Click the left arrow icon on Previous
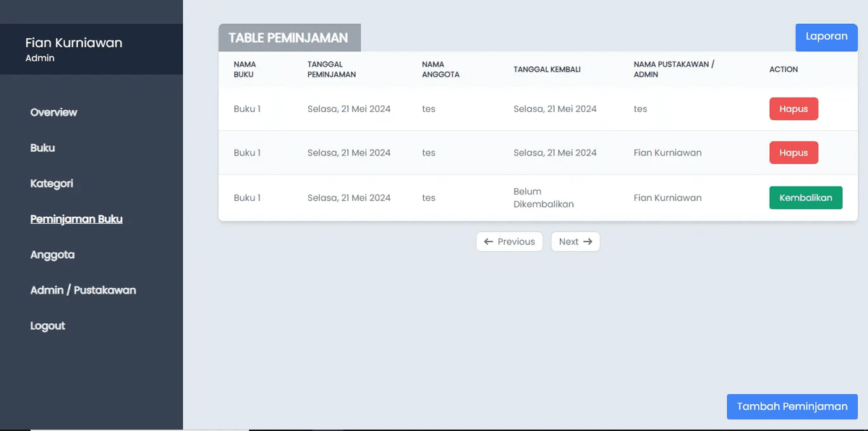 coord(489,242)
